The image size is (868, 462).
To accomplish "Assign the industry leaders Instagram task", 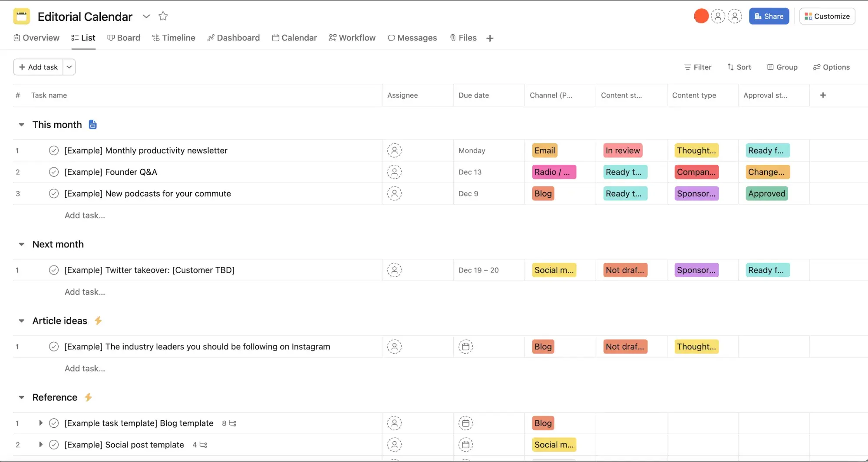I will coord(394,347).
